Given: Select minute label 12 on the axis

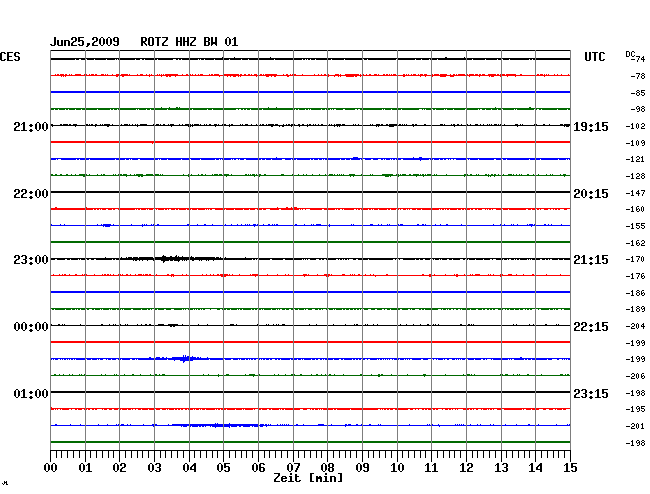Looking at the screenshot, I should (466, 468).
